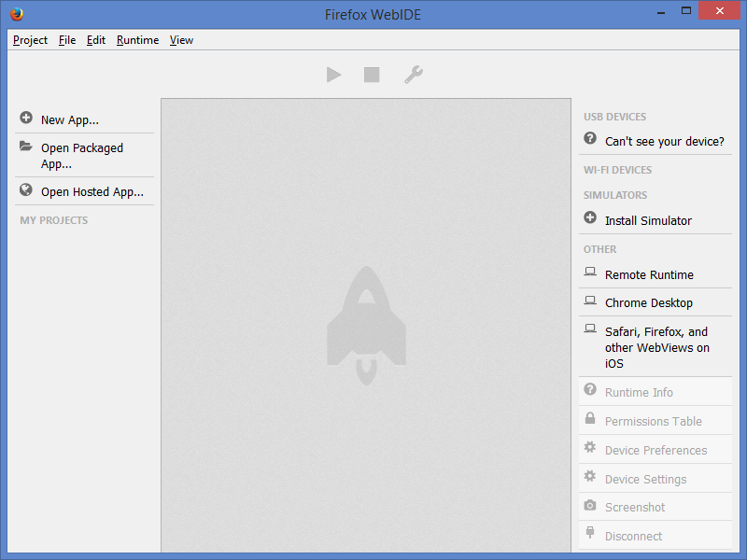Select Open Packaged App...
This screenshot has width=747, height=560.
click(84, 156)
